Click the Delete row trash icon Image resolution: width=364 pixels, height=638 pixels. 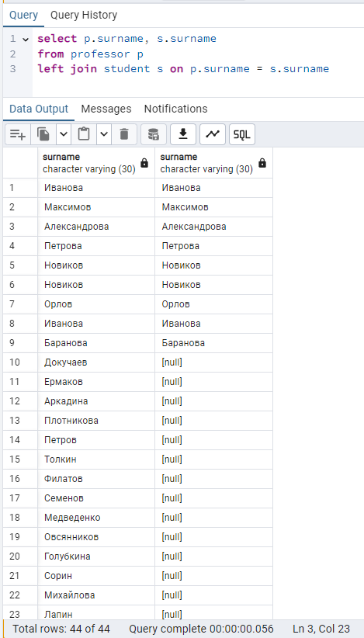(124, 134)
